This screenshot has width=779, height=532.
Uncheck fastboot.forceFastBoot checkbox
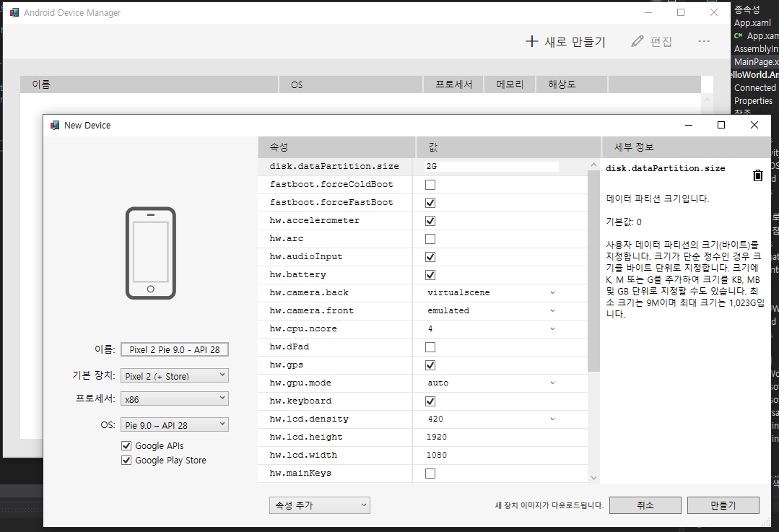coord(430,203)
